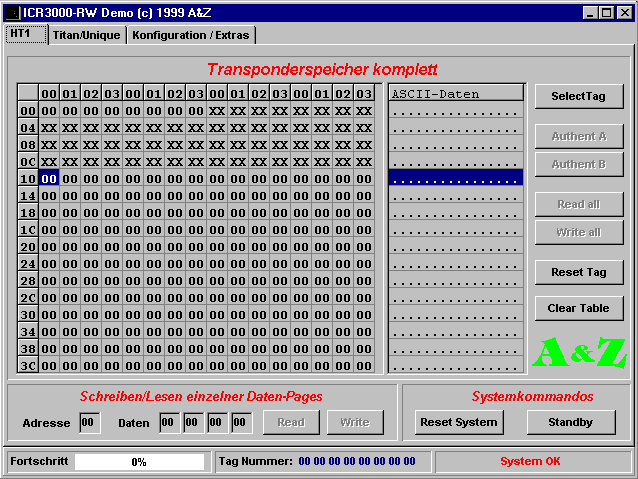
Task: Focus the Adresse input field
Action: 90,423
